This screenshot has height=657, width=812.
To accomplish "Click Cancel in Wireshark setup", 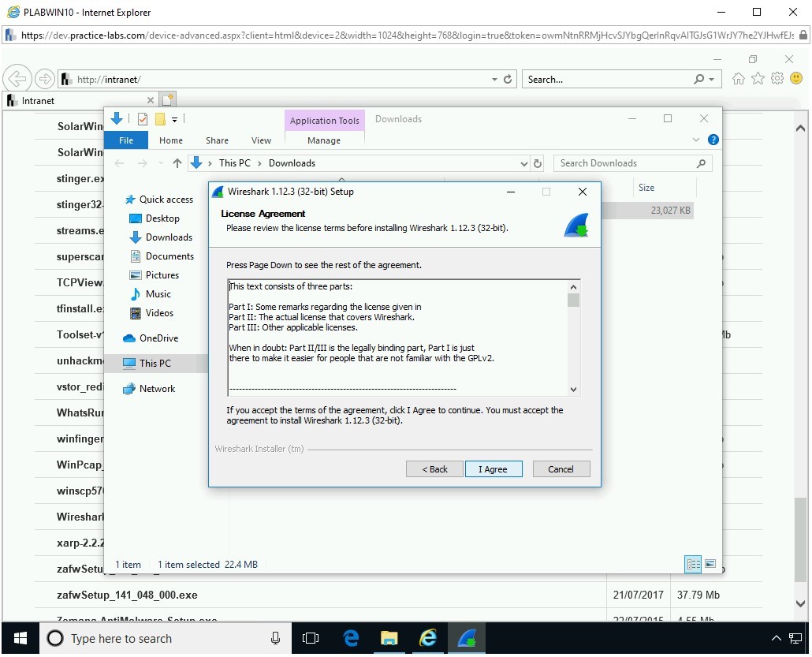I will point(561,468).
